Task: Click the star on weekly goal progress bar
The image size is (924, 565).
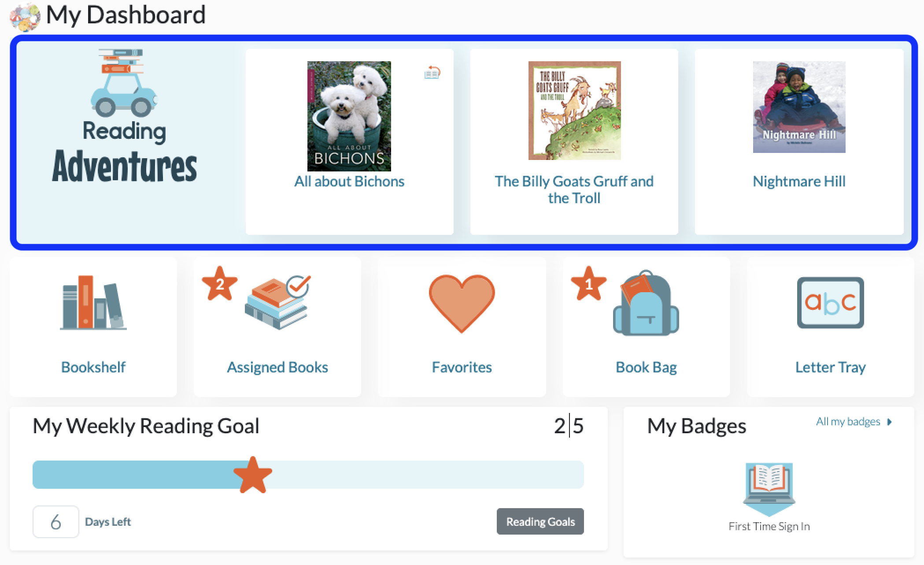Action: click(x=253, y=475)
